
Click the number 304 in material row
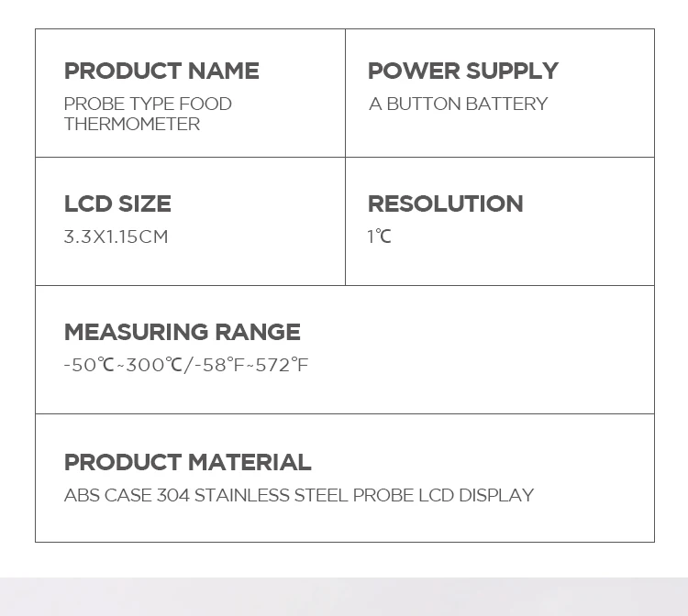tap(172, 495)
